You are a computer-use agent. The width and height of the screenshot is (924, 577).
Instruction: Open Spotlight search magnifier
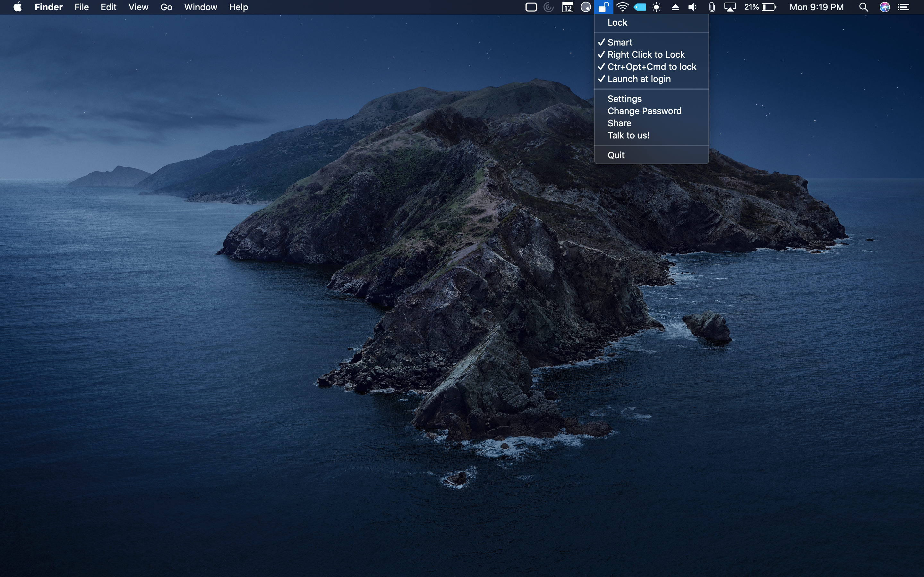(863, 7)
